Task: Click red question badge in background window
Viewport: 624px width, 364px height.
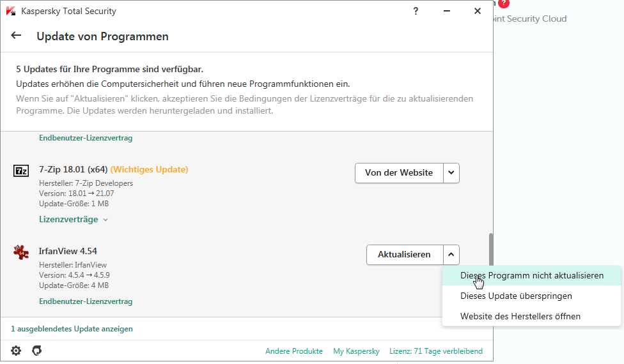Action: (x=504, y=4)
